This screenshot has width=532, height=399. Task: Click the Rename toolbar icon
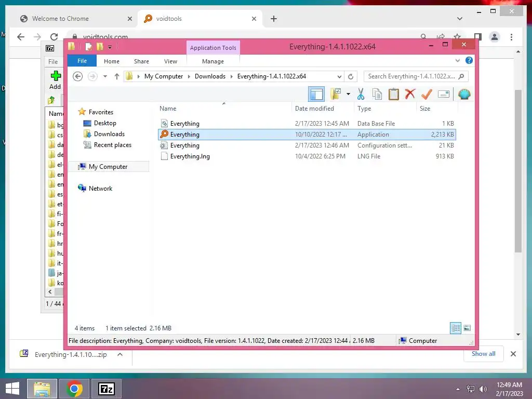pyautogui.click(x=444, y=94)
